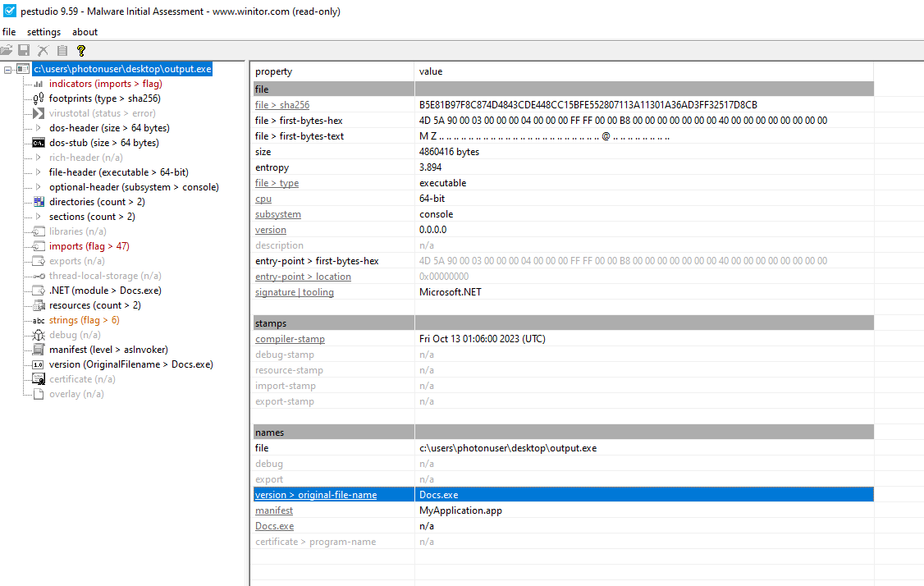The width and height of the screenshot is (924, 586).
Task: Click the certificate icon in tree
Action: point(39,379)
